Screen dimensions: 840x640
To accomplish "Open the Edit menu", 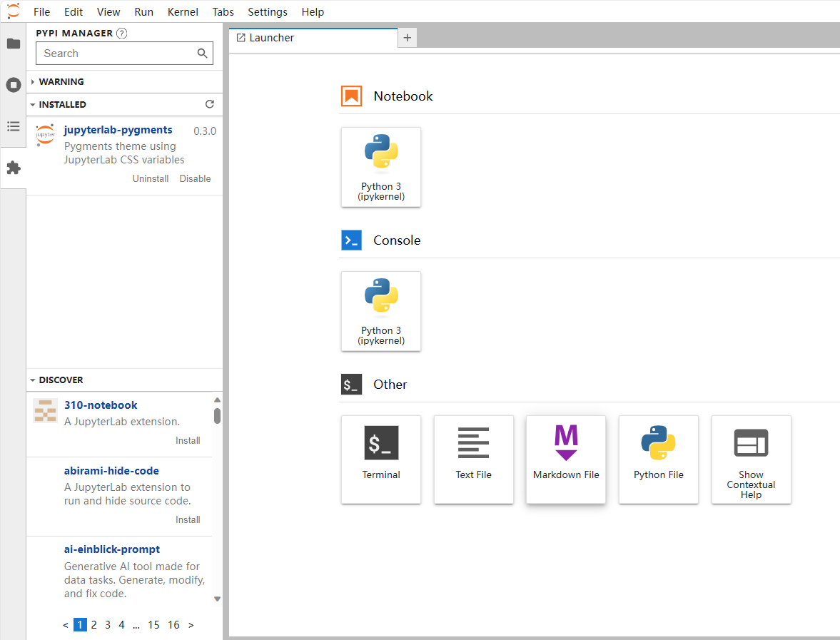I will click(x=74, y=12).
